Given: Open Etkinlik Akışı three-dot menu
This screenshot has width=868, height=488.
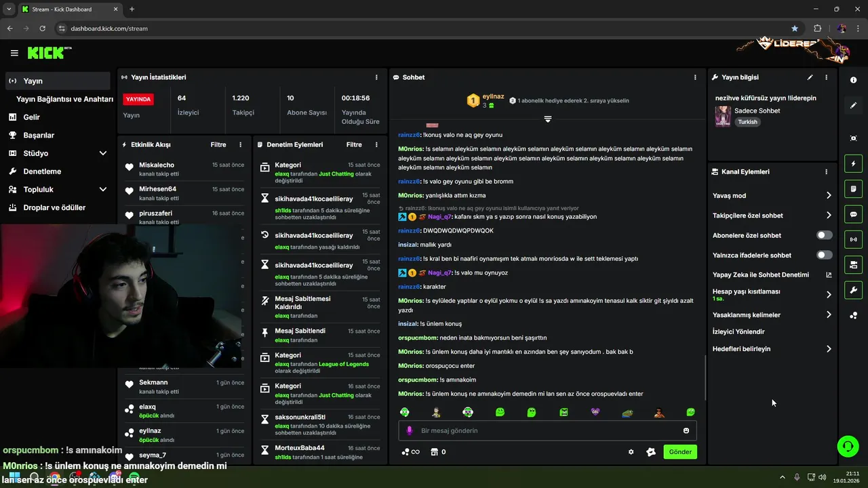Looking at the screenshot, I should click(240, 144).
